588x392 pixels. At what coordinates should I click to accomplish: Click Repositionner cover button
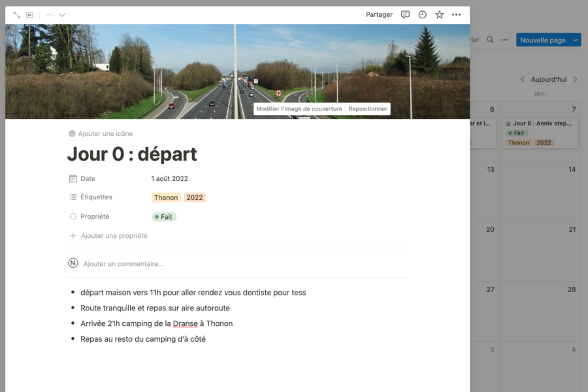(x=367, y=109)
